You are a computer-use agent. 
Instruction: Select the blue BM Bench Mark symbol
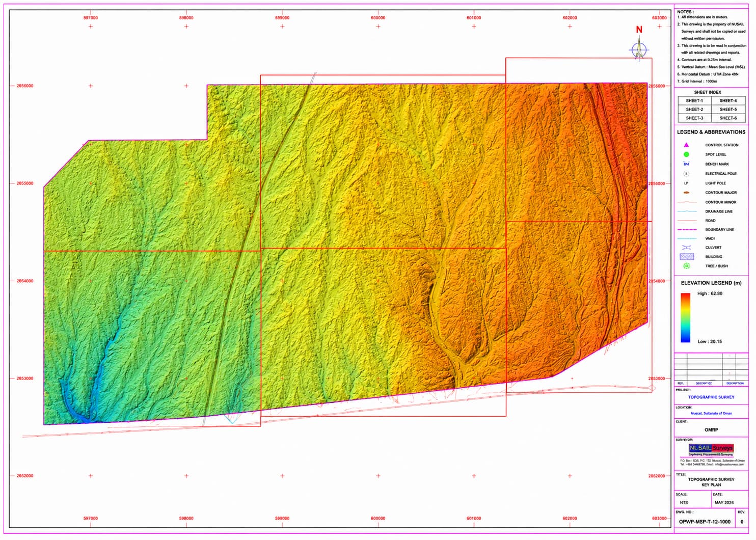[x=686, y=164]
